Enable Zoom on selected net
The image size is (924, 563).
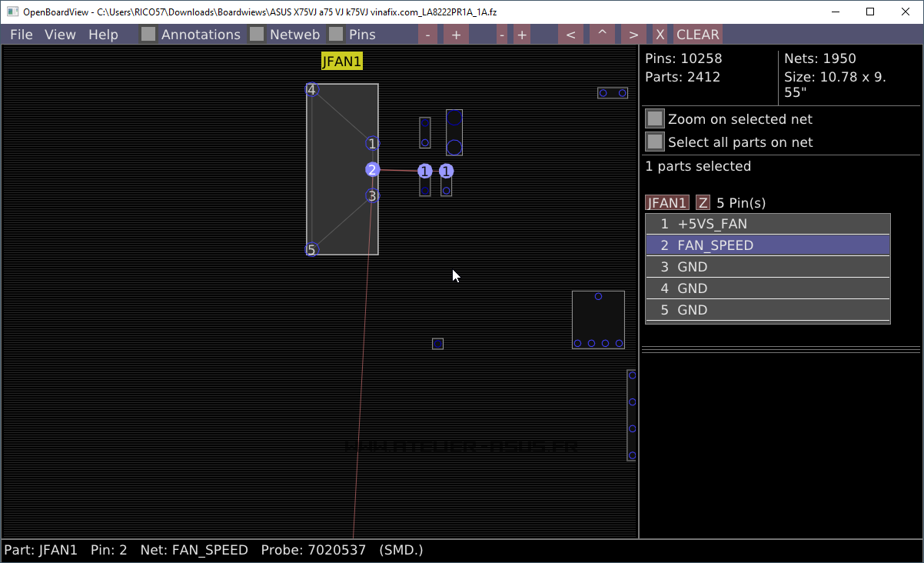point(655,119)
